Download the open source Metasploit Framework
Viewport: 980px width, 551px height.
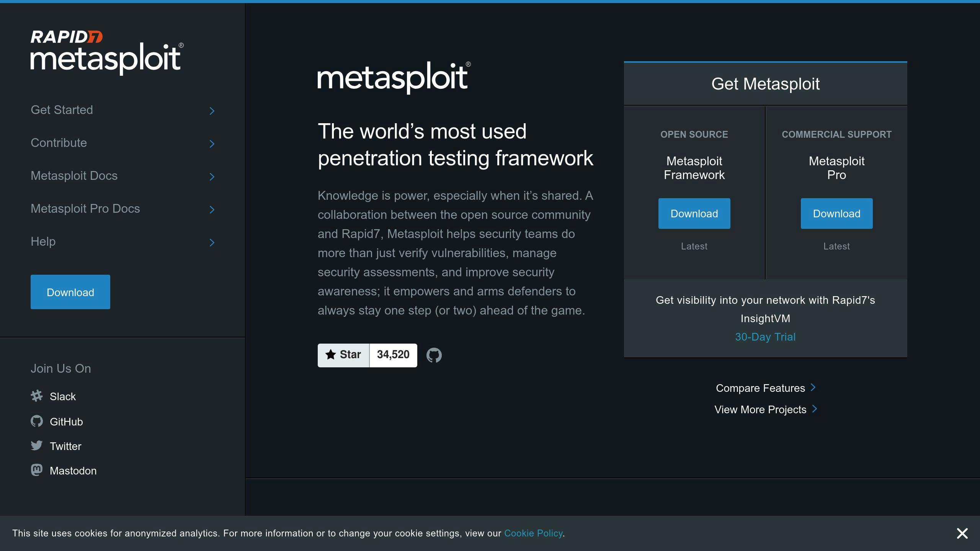click(694, 214)
